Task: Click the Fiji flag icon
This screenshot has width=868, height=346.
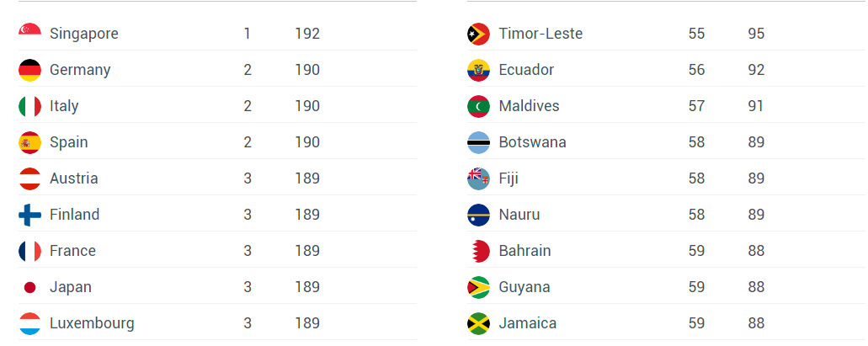Action: (478, 178)
